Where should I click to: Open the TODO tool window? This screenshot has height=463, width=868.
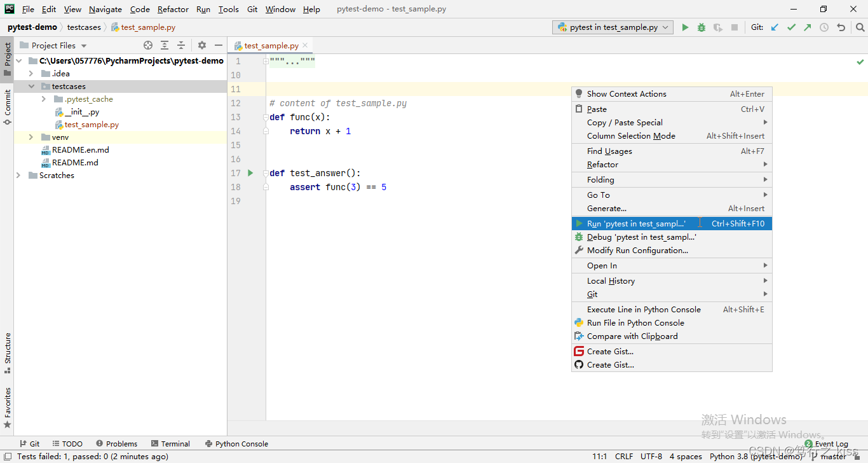coord(67,443)
